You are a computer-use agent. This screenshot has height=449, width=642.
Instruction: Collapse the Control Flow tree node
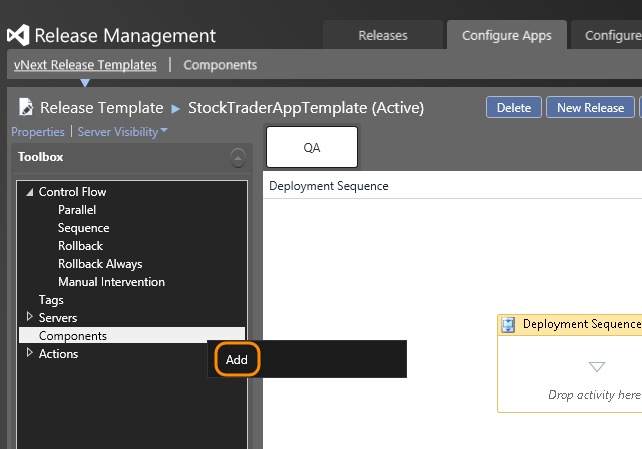pos(29,192)
